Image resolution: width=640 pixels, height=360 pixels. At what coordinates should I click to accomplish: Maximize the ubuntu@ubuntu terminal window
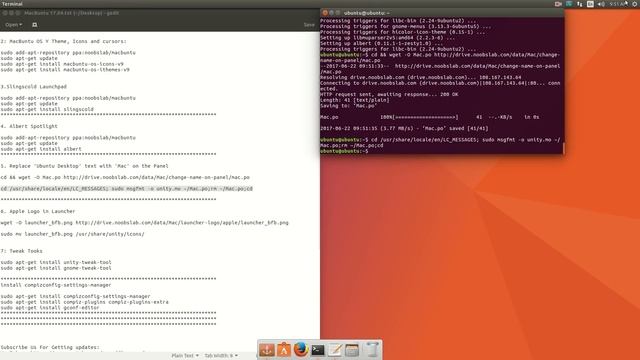coord(338,13)
